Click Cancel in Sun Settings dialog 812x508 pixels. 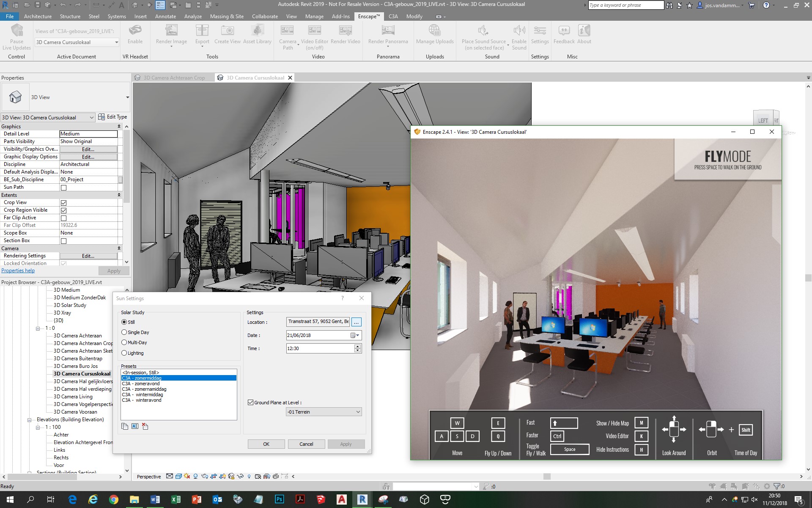point(306,444)
